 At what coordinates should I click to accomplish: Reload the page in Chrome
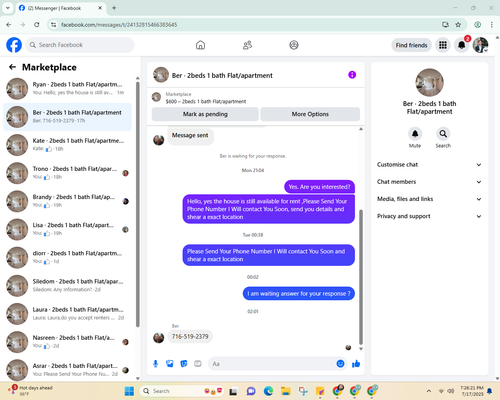[37, 25]
